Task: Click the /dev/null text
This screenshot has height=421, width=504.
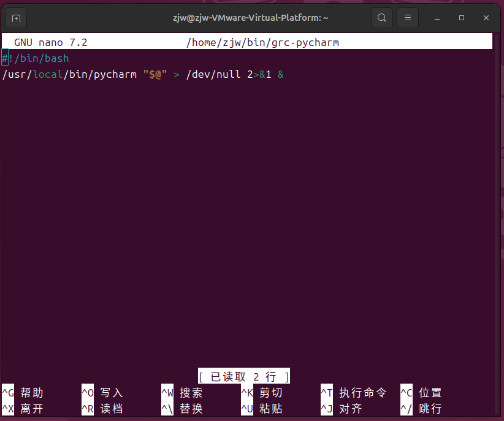Action: click(213, 75)
